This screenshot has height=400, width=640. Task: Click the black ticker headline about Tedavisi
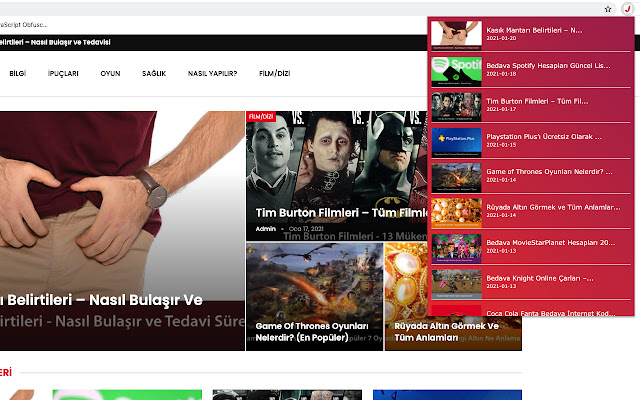point(55,42)
